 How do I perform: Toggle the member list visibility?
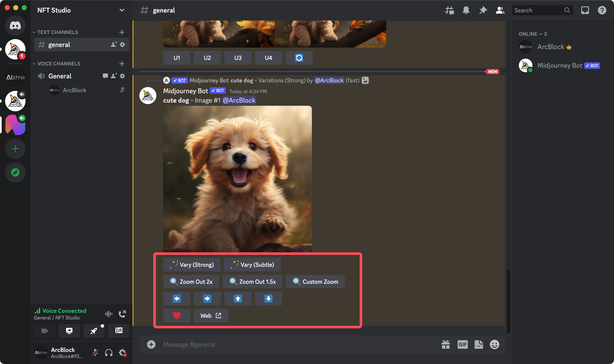pyautogui.click(x=500, y=10)
